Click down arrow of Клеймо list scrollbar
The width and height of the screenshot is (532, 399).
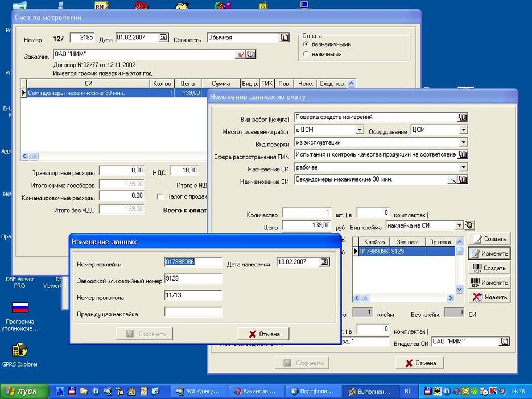click(459, 289)
